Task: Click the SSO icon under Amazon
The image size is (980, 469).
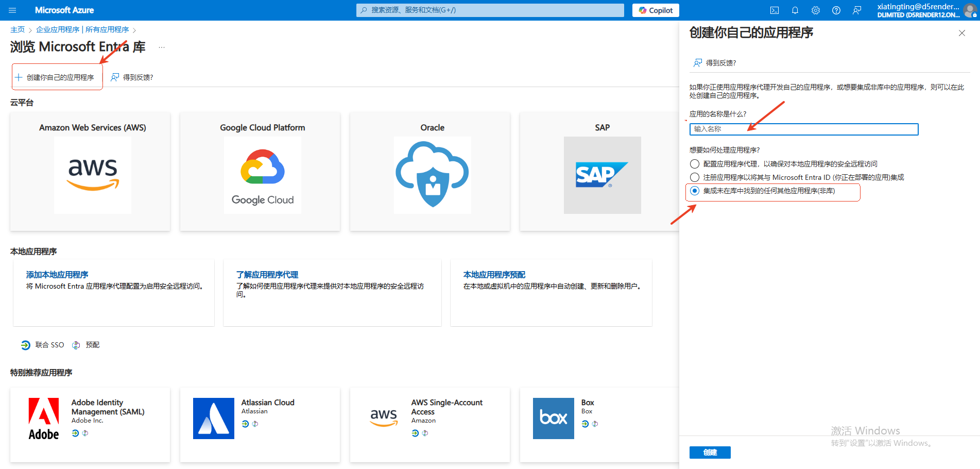Action: (415, 433)
